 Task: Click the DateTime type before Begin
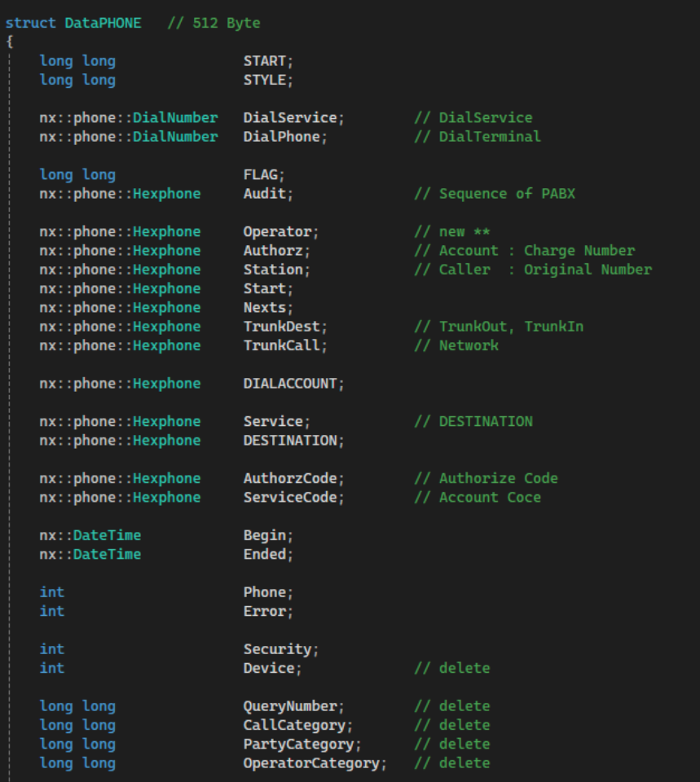(107, 535)
